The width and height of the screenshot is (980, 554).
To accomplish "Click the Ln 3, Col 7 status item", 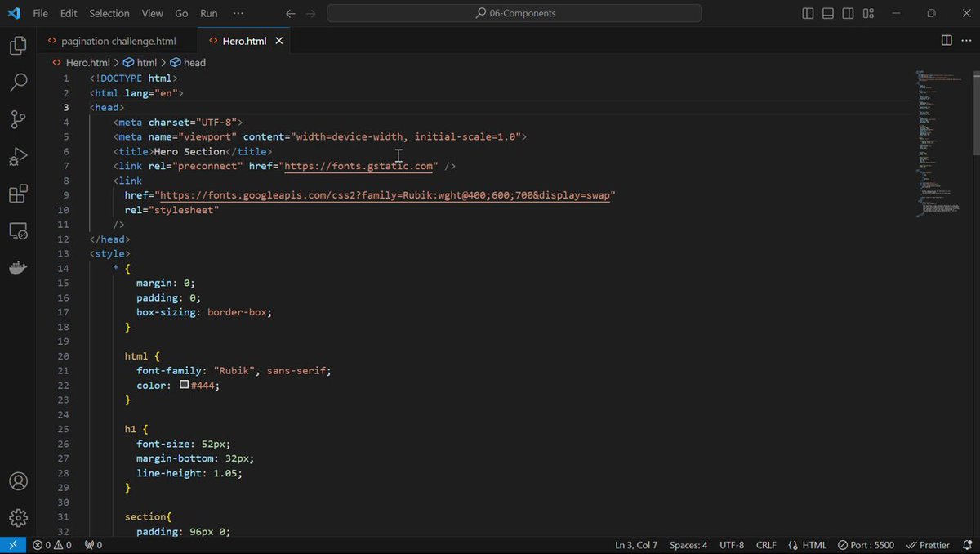I will [636, 545].
